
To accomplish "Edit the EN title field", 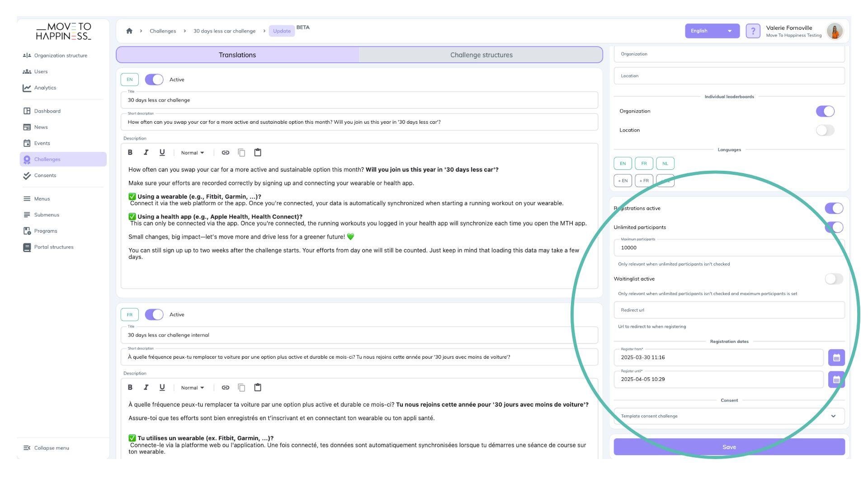I will click(359, 100).
